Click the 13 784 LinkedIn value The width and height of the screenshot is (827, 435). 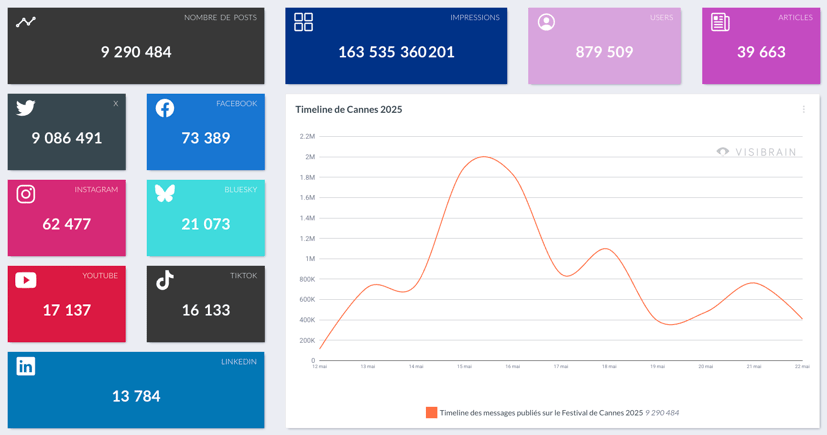point(136,396)
